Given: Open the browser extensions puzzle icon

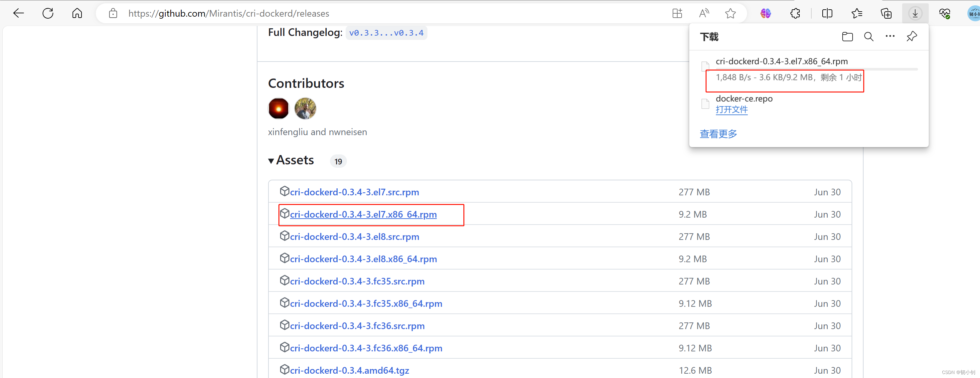Looking at the screenshot, I should 795,14.
